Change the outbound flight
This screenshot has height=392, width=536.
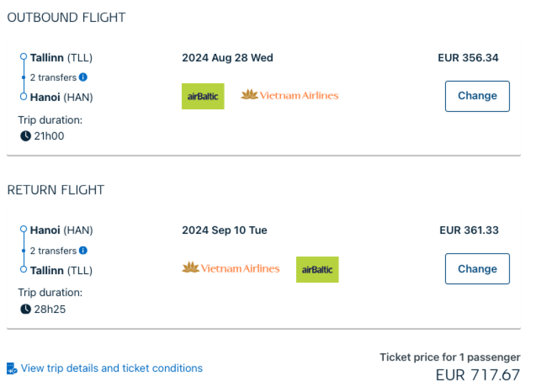pos(477,96)
